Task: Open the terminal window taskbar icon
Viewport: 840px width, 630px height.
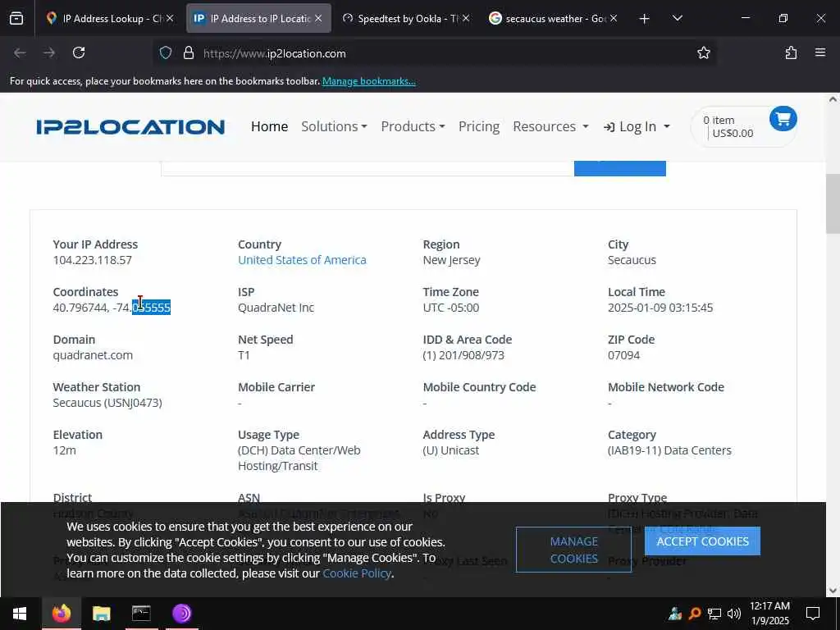Action: 141,614
